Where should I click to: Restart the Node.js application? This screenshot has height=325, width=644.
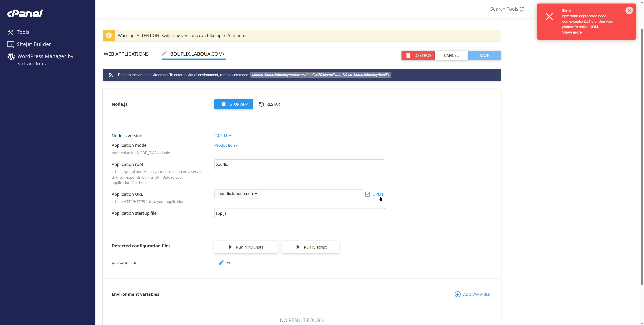(271, 104)
